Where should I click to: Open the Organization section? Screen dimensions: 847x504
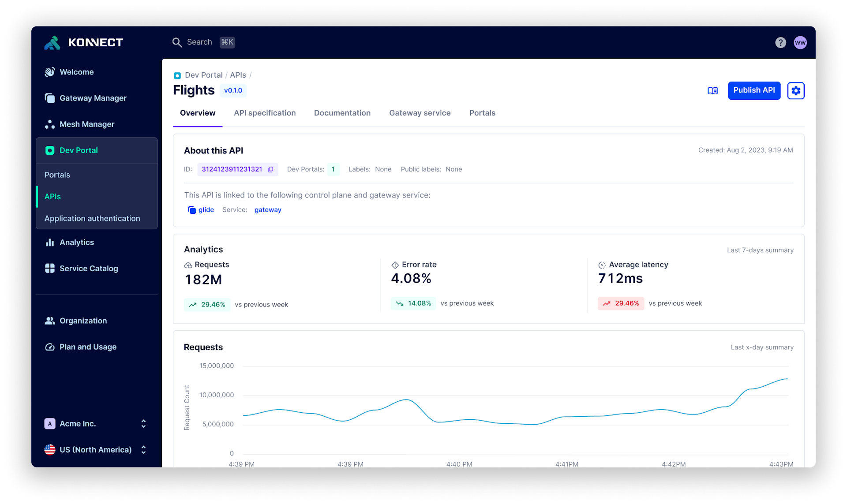coord(83,321)
